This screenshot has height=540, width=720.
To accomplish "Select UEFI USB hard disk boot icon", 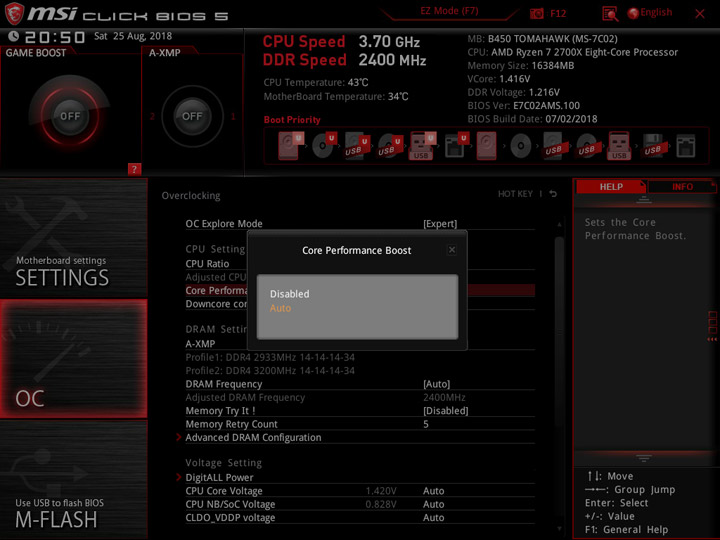I will tap(357, 146).
